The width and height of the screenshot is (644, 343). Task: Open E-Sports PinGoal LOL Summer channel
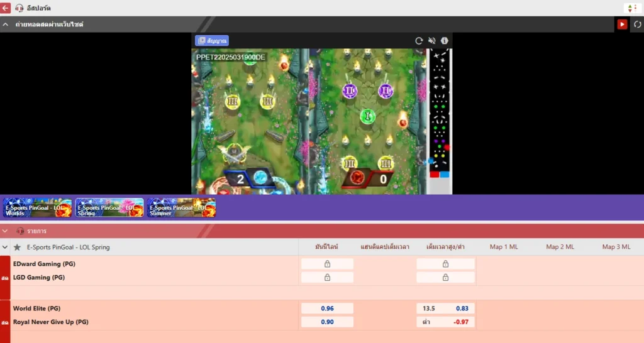[x=181, y=207]
